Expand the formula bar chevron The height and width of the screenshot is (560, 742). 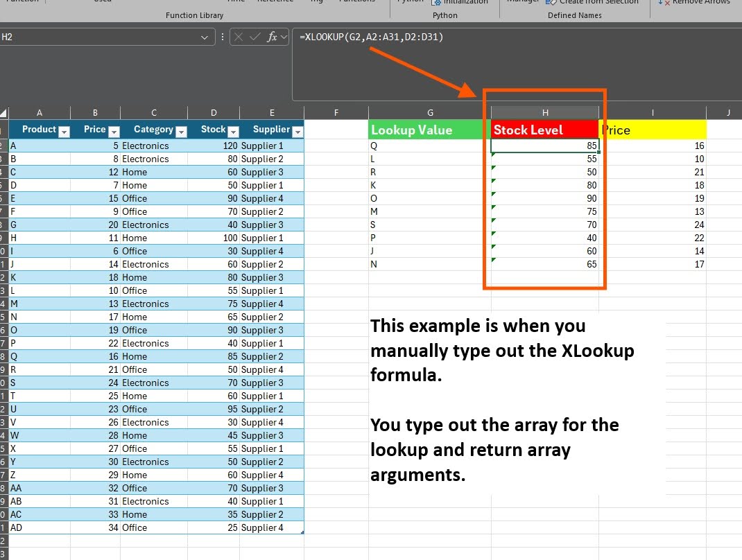coord(284,37)
